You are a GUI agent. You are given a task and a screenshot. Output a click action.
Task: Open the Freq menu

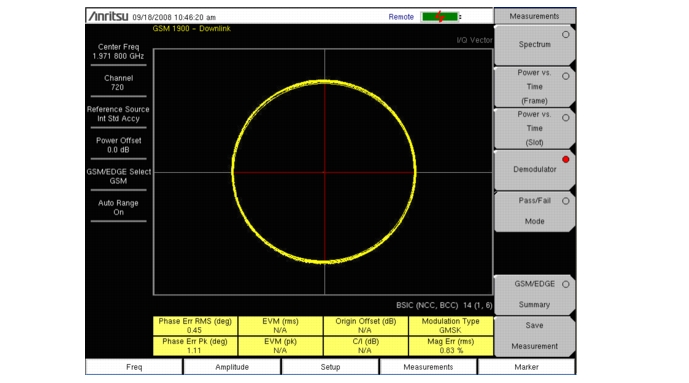(x=134, y=367)
